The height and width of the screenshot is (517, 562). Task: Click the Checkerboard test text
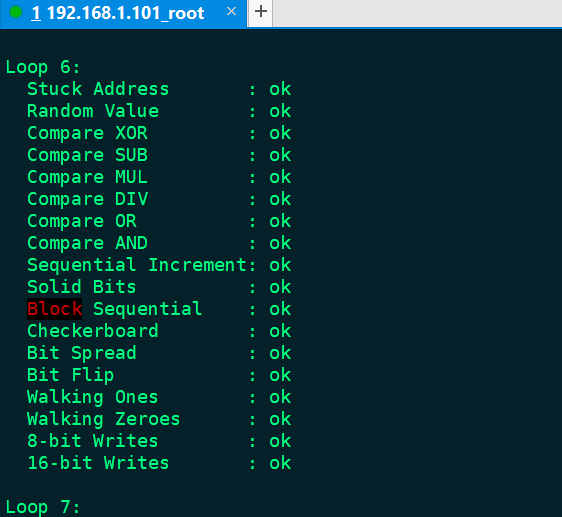click(93, 331)
